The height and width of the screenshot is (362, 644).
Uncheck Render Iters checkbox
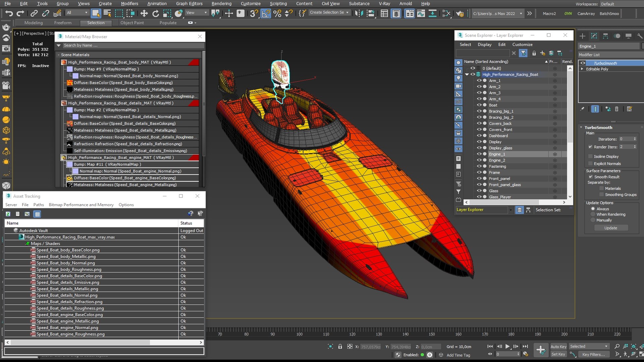(590, 147)
